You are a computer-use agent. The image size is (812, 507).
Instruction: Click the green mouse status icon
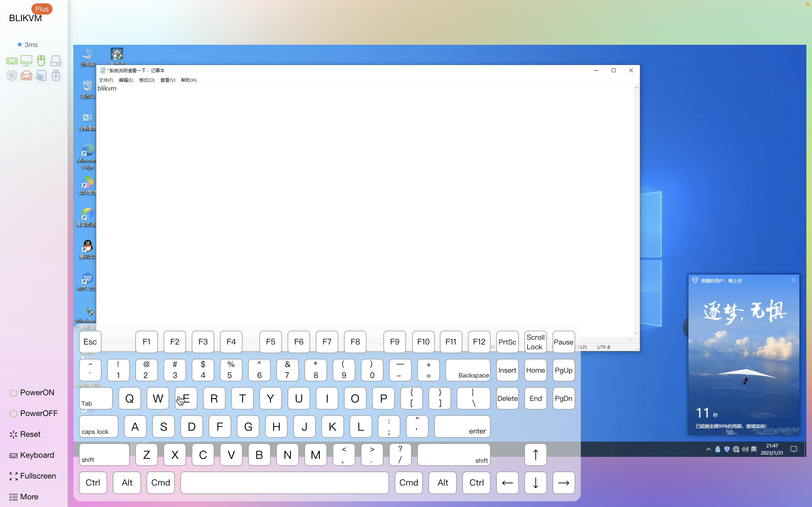41,60
